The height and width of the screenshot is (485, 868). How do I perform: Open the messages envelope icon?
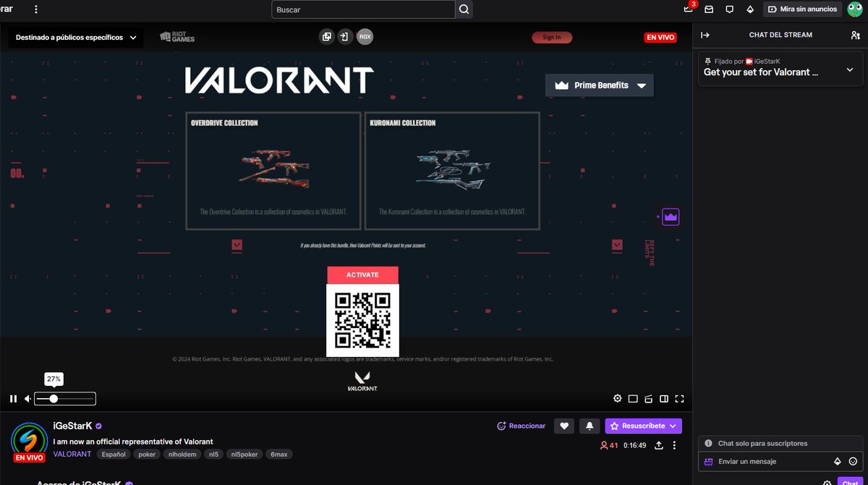click(709, 9)
